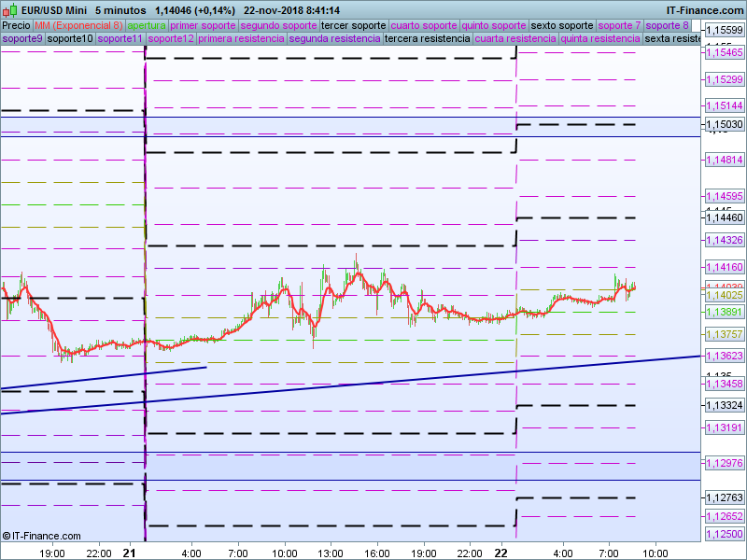This screenshot has width=747, height=560.
Task: Click the sexto soporte indicator
Action: point(561,25)
